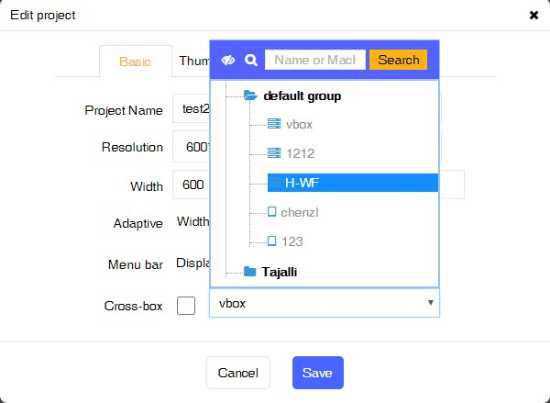Screen dimensions: 550x403
Task: Toggle the eye visibility icon in search bar
Action: [228, 60]
